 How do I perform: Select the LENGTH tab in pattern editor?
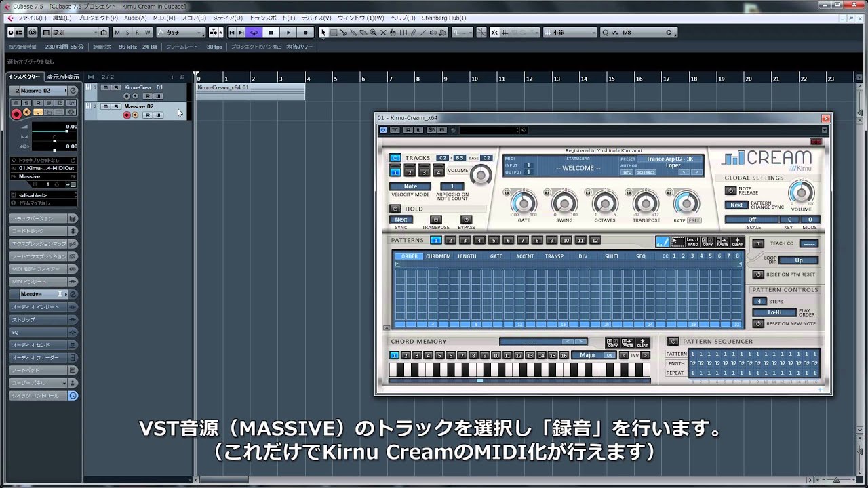pos(467,256)
